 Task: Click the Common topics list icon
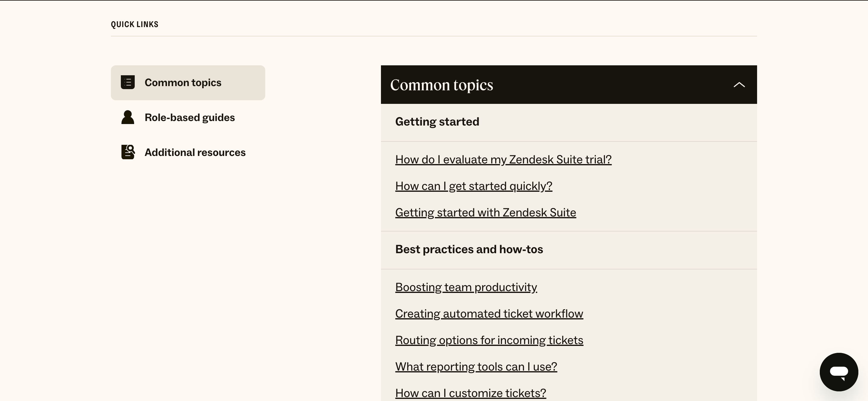[127, 82]
